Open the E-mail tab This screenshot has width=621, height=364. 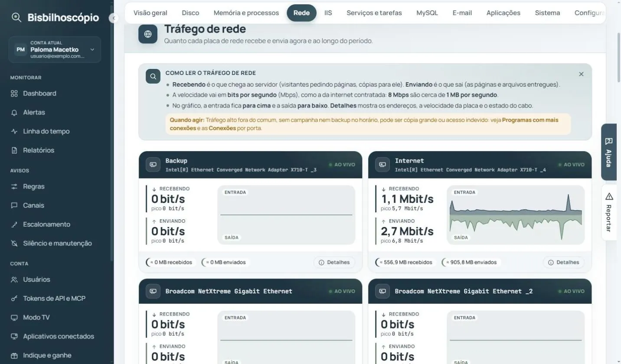[x=462, y=13]
